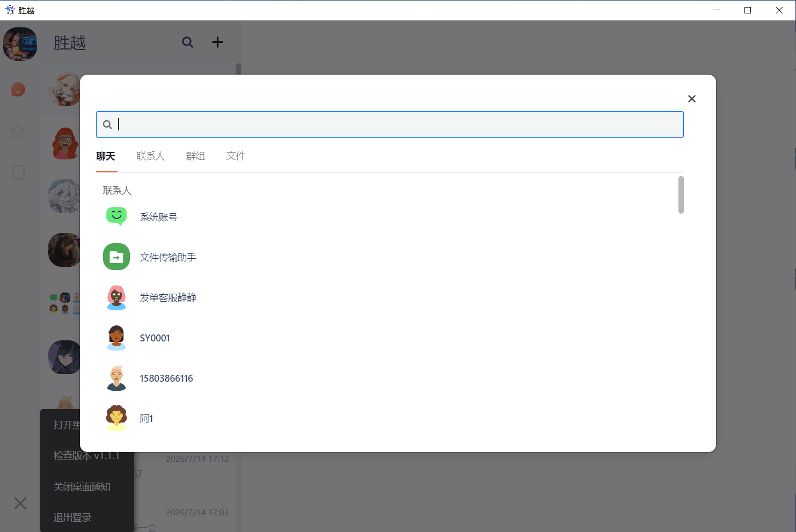The height and width of the screenshot is (532, 796).
Task: Open the star favorites icon in the sidebar
Action: point(18,130)
